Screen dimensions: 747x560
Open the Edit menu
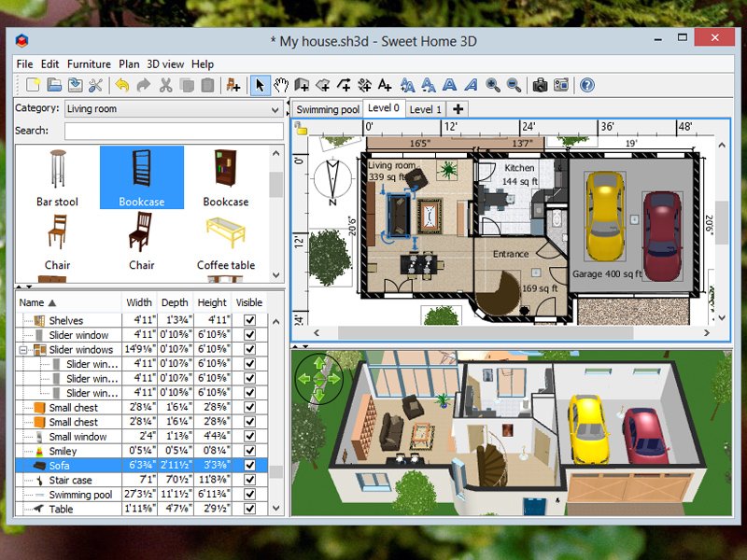coord(49,63)
